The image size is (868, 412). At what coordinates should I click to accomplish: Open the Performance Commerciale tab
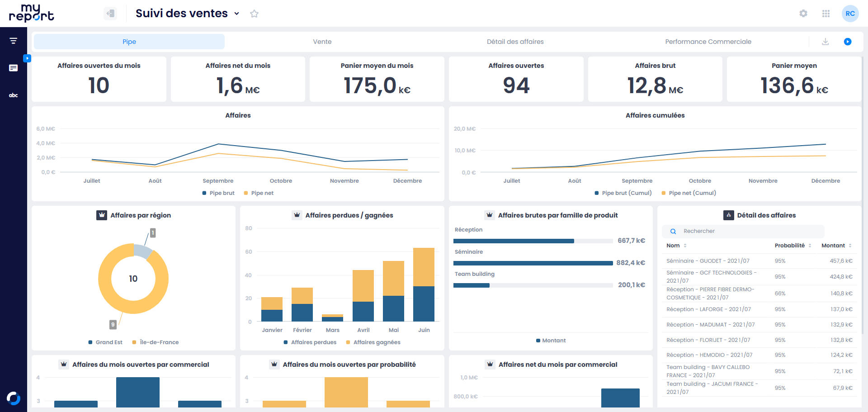pyautogui.click(x=708, y=42)
